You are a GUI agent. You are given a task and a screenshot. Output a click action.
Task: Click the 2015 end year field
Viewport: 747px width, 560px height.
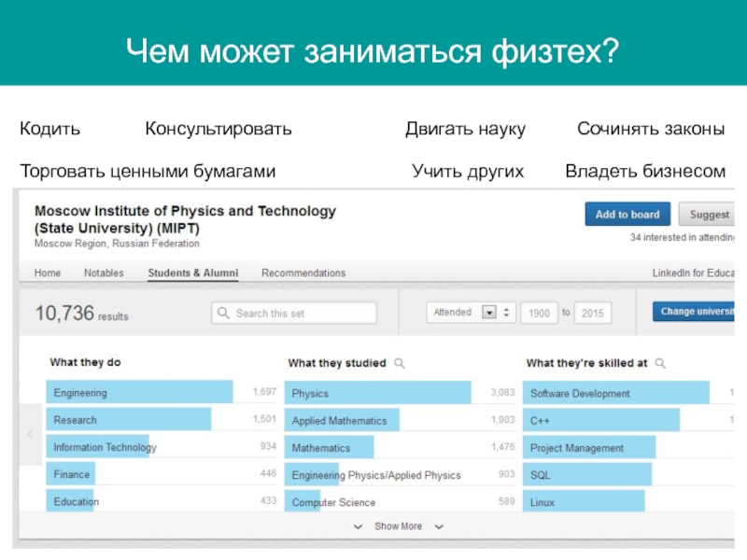pos(593,314)
